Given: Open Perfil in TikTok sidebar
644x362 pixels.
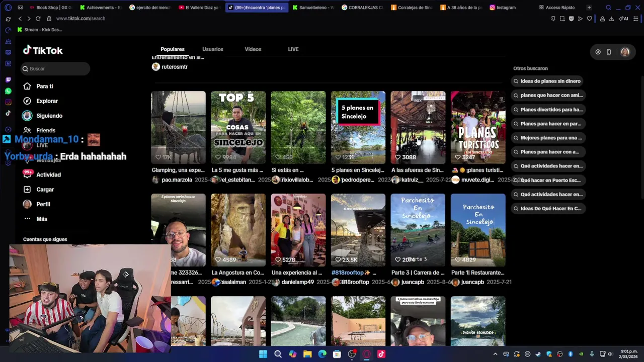Looking at the screenshot, I should [x=36, y=204].
